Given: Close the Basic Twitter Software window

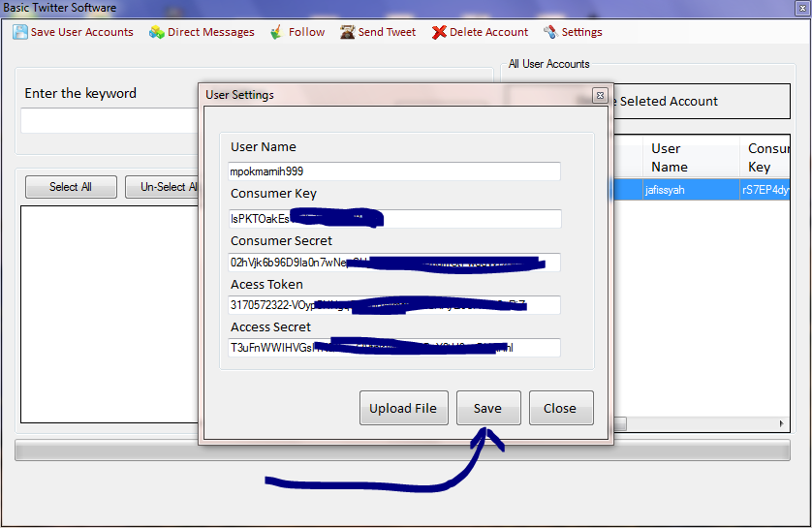Looking at the screenshot, I should point(802,8).
